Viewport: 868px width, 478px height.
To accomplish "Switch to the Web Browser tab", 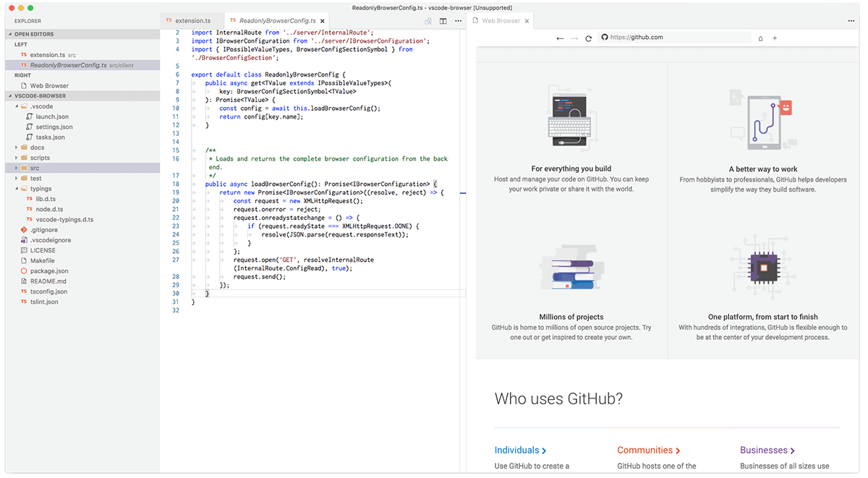I will coord(501,21).
